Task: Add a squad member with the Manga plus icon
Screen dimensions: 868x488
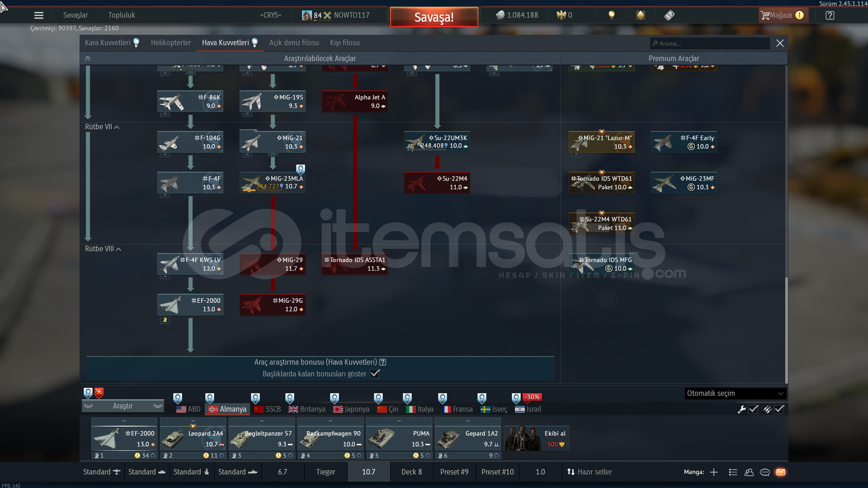Action: click(714, 472)
